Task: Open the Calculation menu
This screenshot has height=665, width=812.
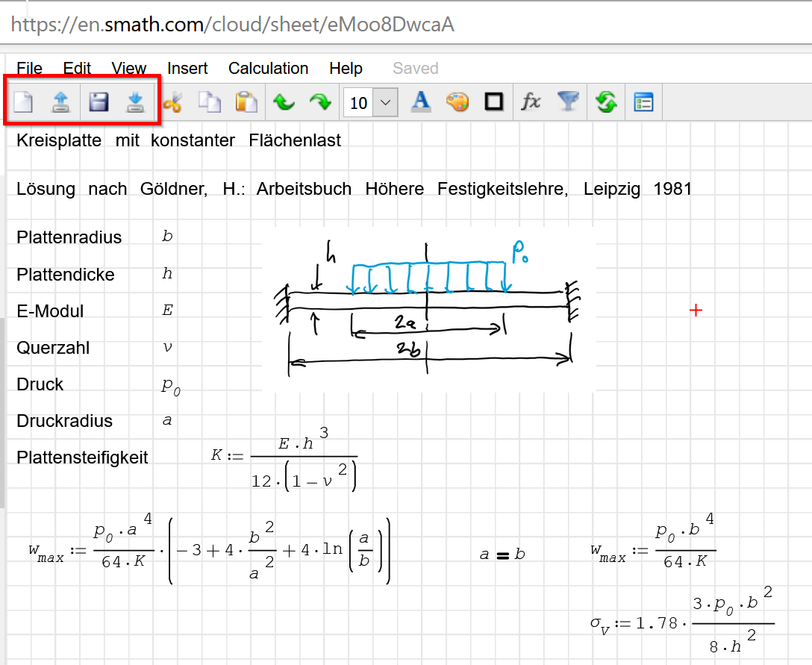Action: click(x=268, y=68)
